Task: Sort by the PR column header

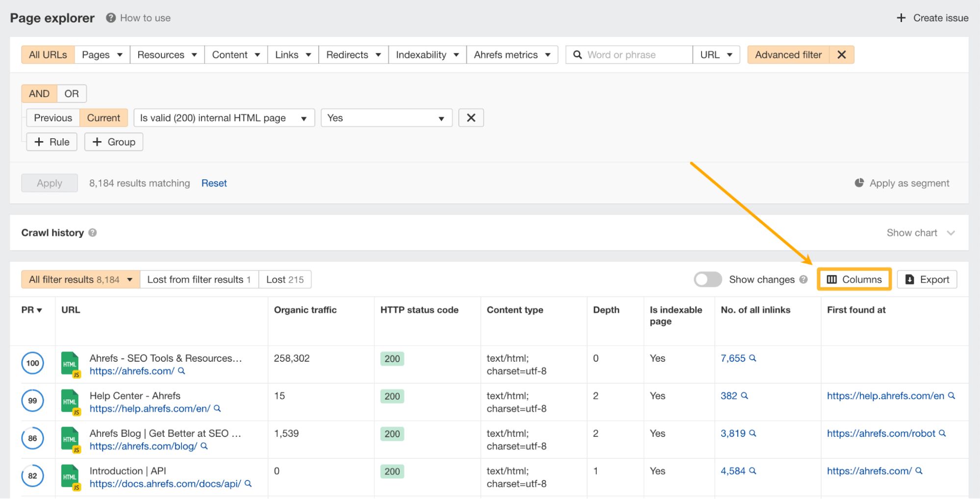Action: point(32,310)
